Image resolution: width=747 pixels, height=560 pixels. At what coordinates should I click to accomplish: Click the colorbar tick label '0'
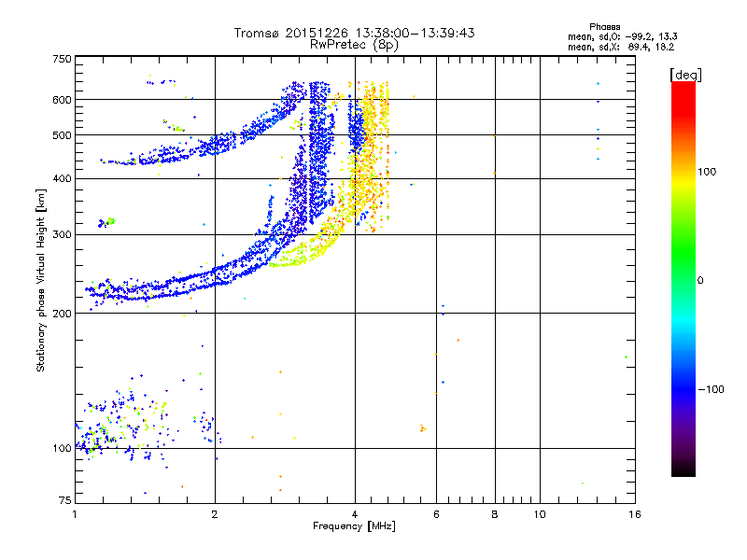click(700, 281)
